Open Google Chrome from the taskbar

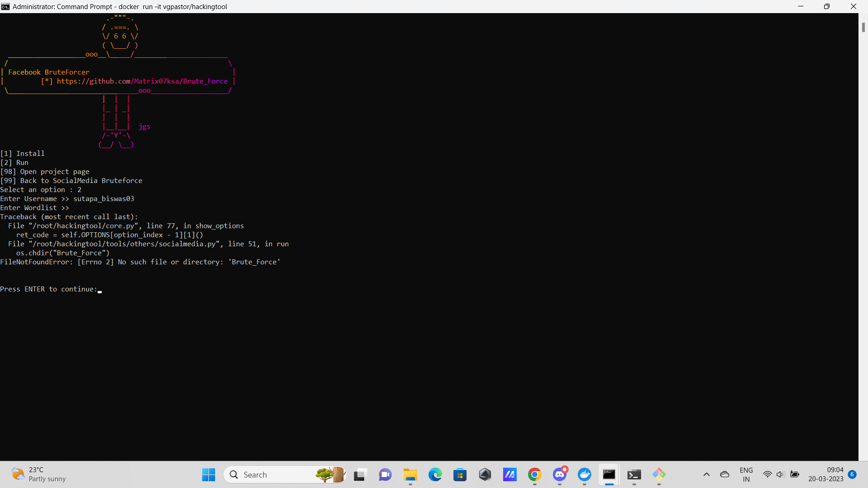[x=535, y=474]
